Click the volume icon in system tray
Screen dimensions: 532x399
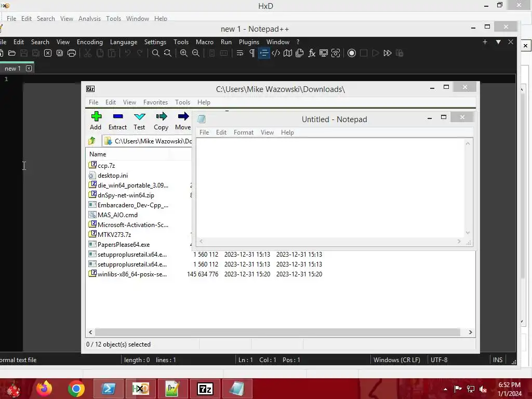point(483,389)
